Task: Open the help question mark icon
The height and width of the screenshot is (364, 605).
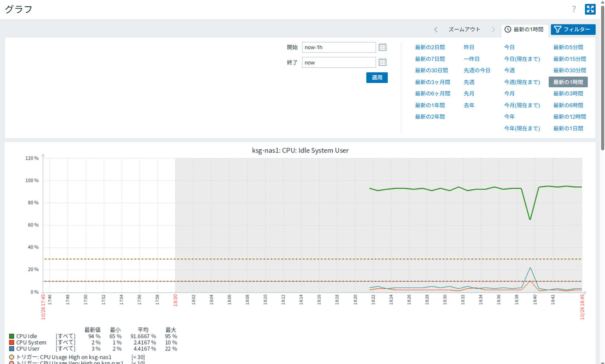Action: click(x=574, y=9)
